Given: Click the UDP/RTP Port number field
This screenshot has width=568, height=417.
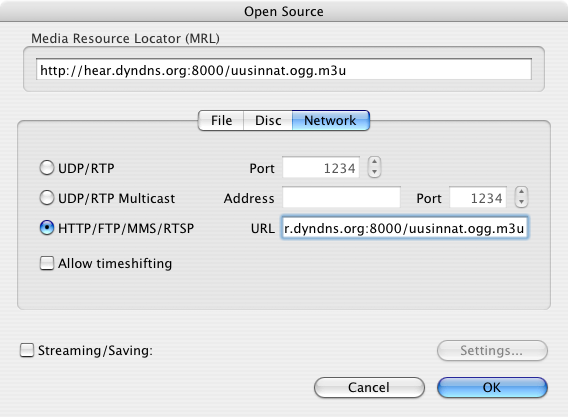Looking at the screenshot, I should [x=321, y=167].
